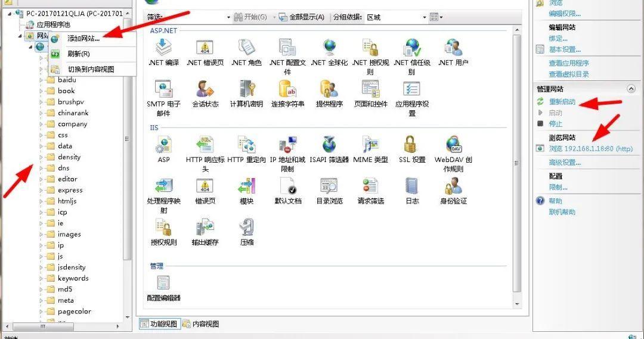Open the view mode dropdown in filter bar
Viewport: 644px width, 339px height.
point(436,17)
